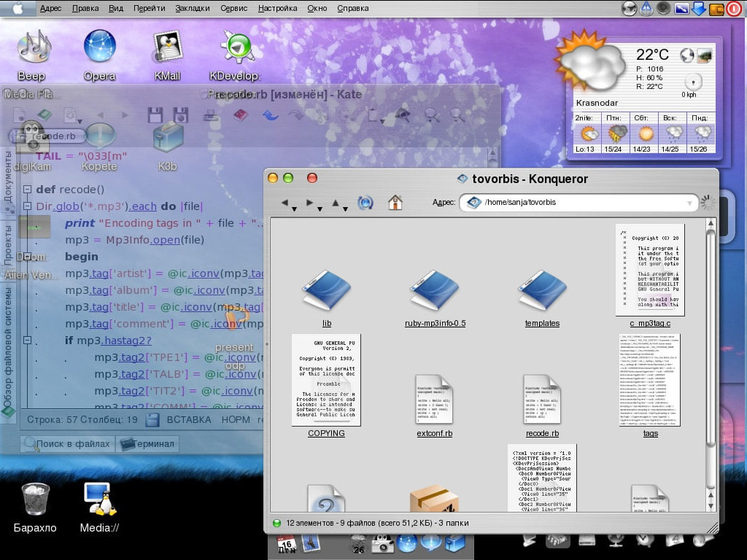
Task: Toggle НОРМ selection mode in Kate's status bar
Action: [x=236, y=419]
